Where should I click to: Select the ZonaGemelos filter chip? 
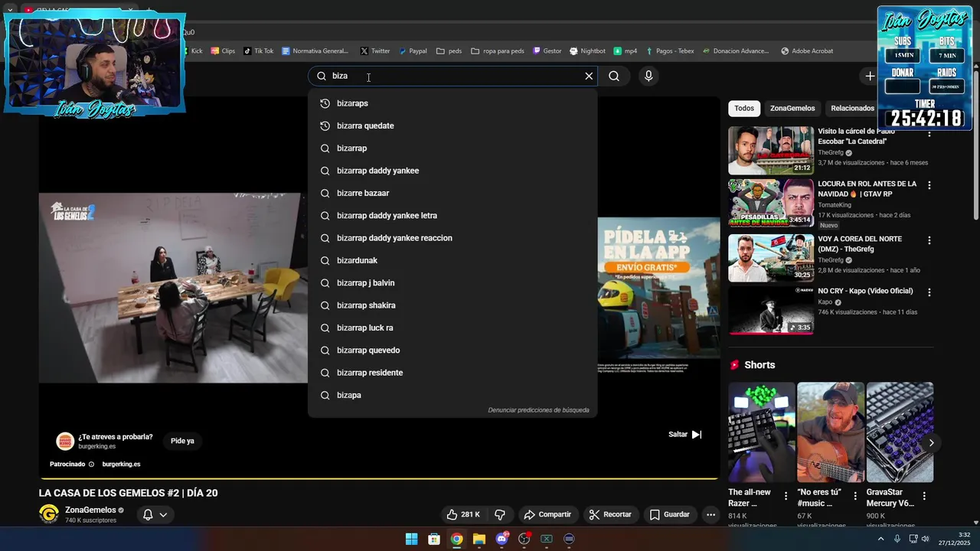(792, 108)
